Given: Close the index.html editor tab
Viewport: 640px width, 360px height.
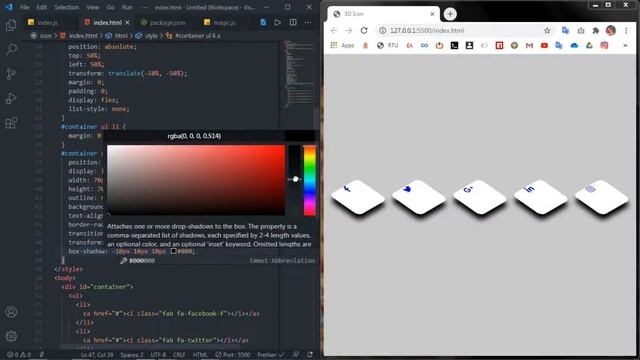Looking at the screenshot, I should (127, 23).
